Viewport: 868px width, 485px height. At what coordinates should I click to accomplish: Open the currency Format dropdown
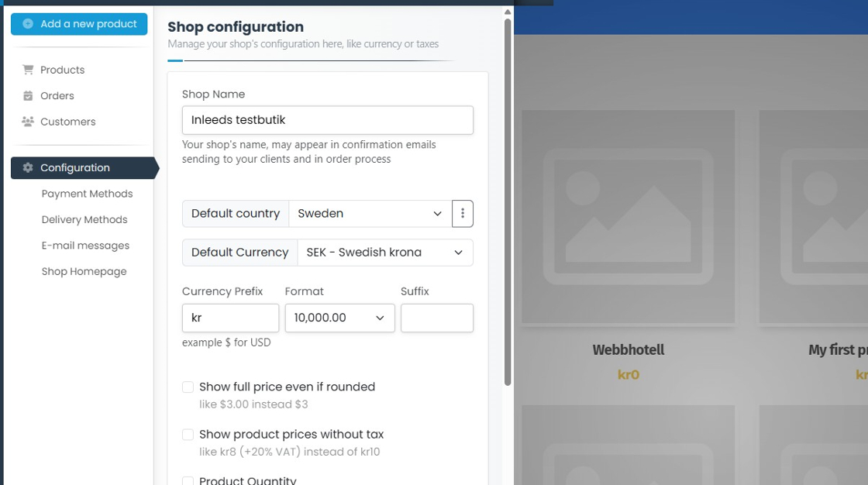click(339, 318)
